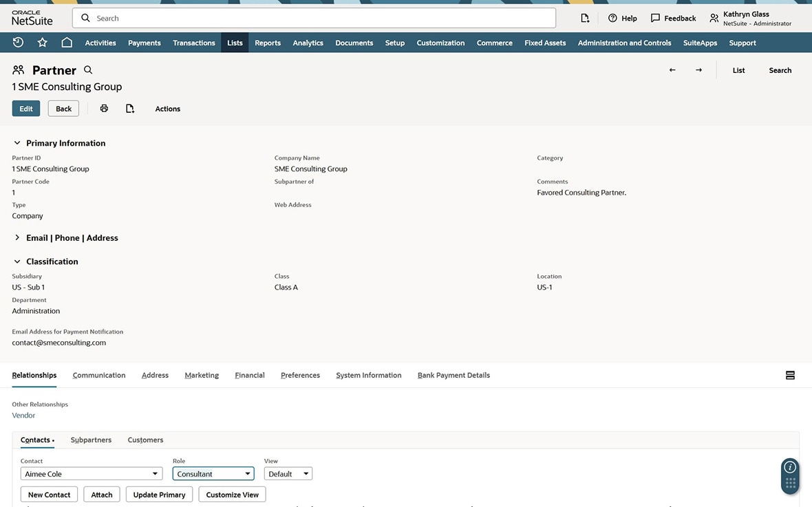This screenshot has width=812, height=507.
Task: Go to previous record with left arrow
Action: pyautogui.click(x=672, y=70)
